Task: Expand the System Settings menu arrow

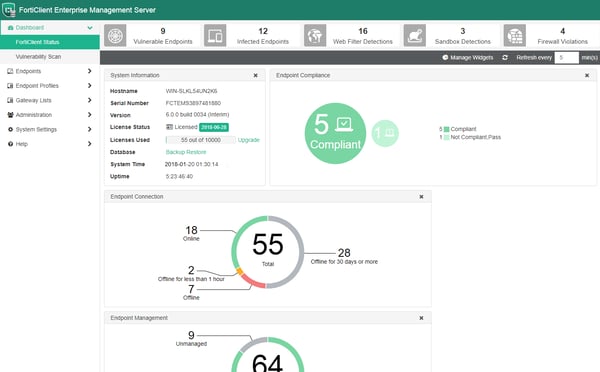Action: pyautogui.click(x=90, y=129)
